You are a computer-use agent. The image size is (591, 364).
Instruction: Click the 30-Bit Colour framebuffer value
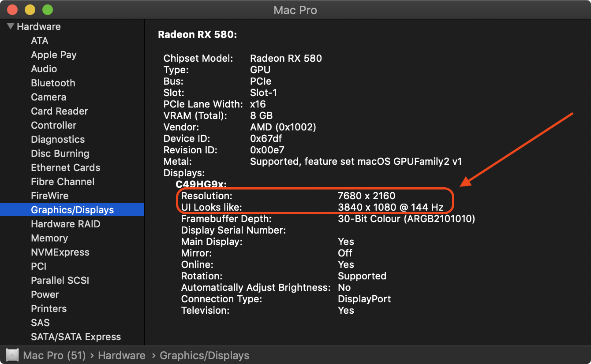click(406, 219)
